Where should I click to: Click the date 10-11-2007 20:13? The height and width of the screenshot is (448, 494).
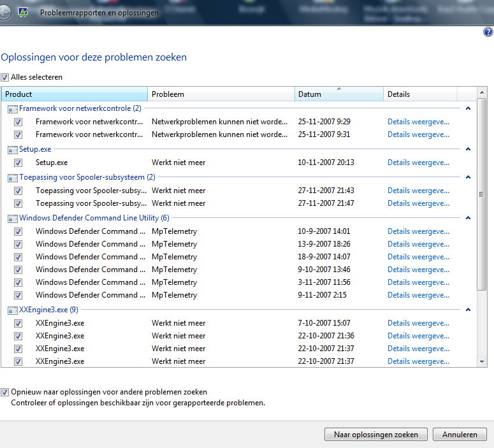[x=326, y=163]
